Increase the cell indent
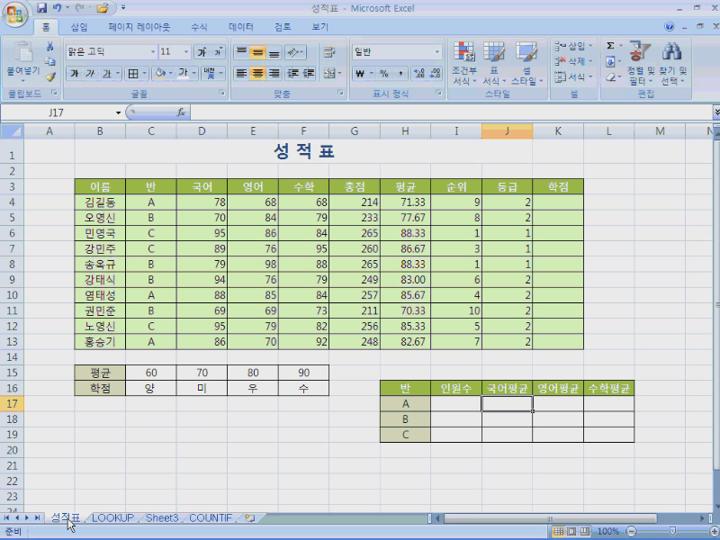This screenshot has width=720, height=540. coord(309,73)
